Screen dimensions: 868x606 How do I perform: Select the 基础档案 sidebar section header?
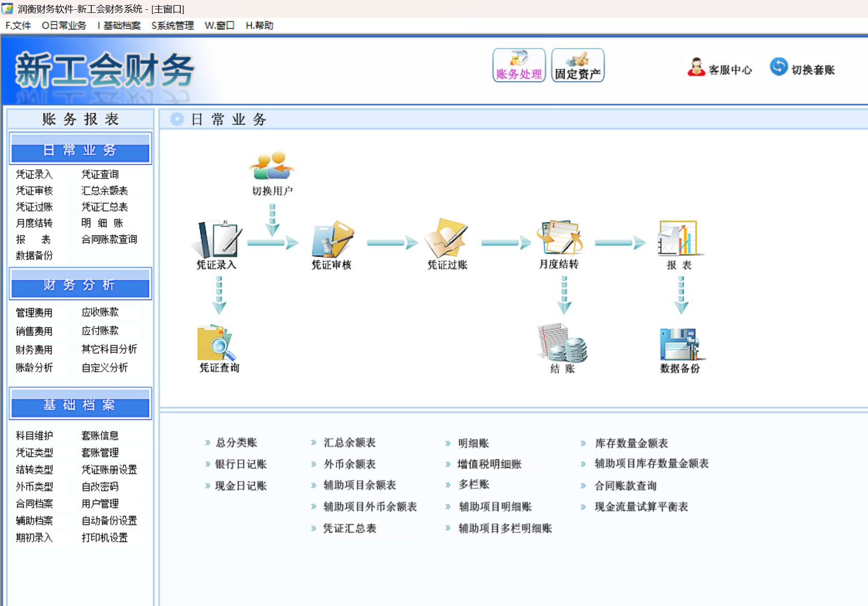(x=80, y=404)
